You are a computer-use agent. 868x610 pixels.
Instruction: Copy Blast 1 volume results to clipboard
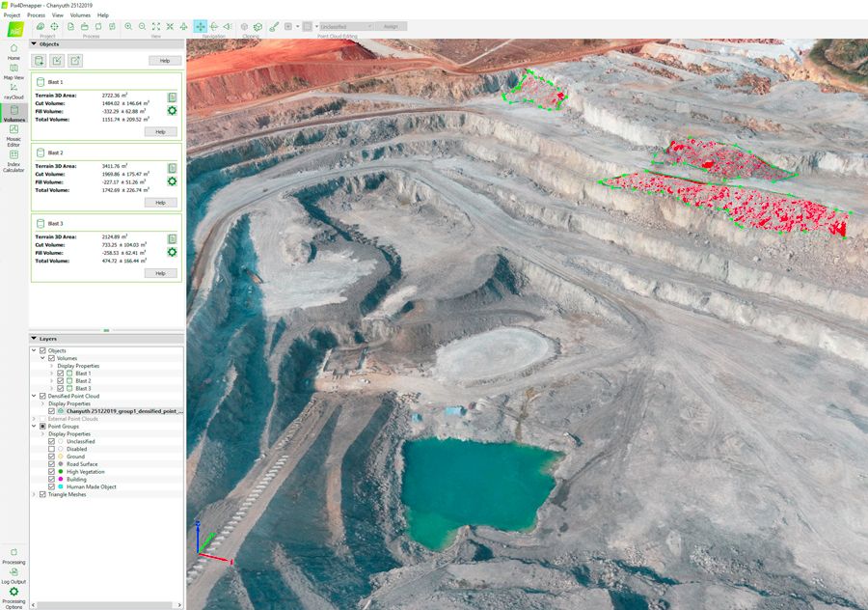tap(173, 97)
